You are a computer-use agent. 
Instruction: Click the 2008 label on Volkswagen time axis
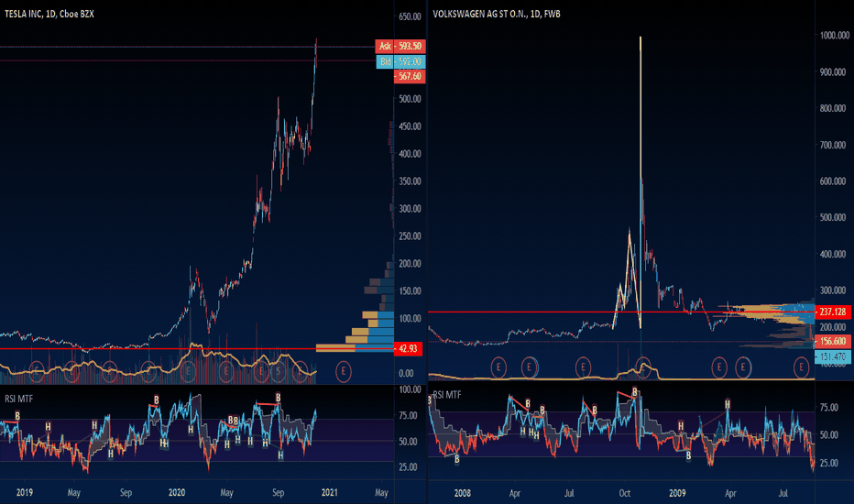point(463,493)
